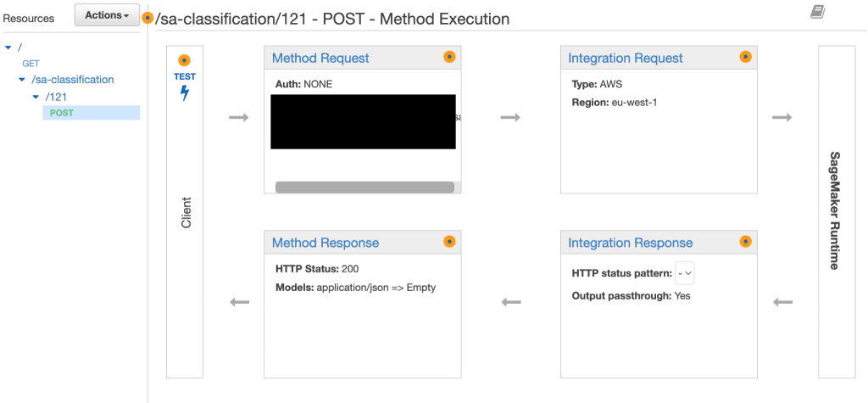Click orange dot on Integration Response panel
Viewport: 868px width, 403px height.
(745, 242)
